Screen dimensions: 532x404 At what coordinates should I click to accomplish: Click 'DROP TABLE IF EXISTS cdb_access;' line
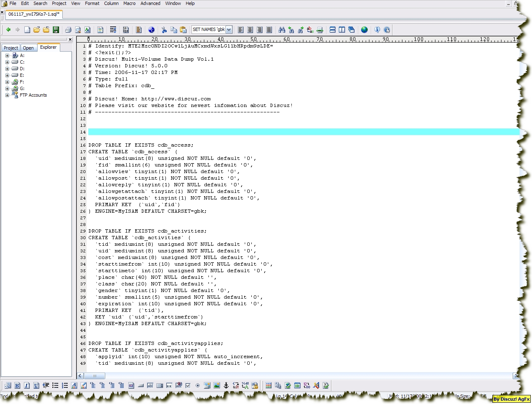click(x=141, y=145)
